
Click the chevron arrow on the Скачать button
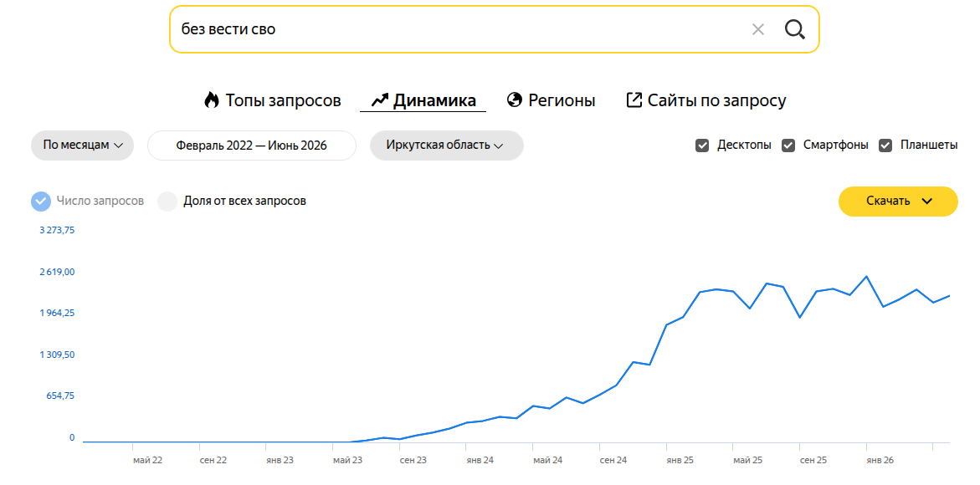coord(927,201)
